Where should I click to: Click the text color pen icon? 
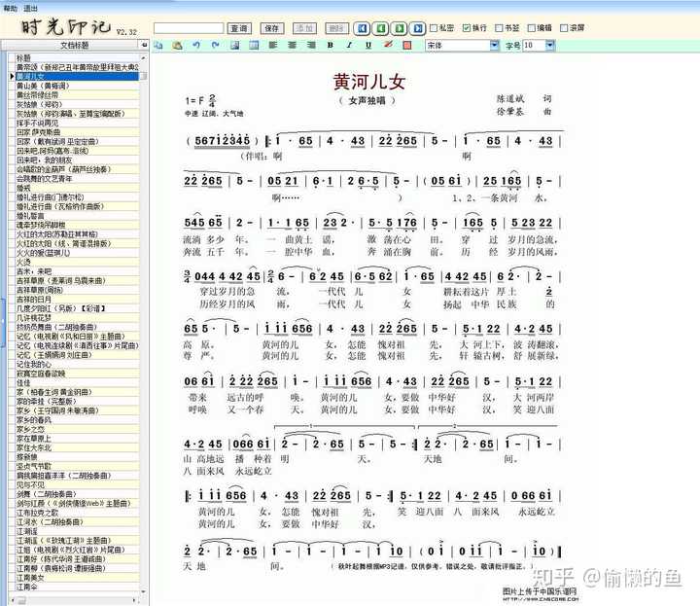point(388,45)
